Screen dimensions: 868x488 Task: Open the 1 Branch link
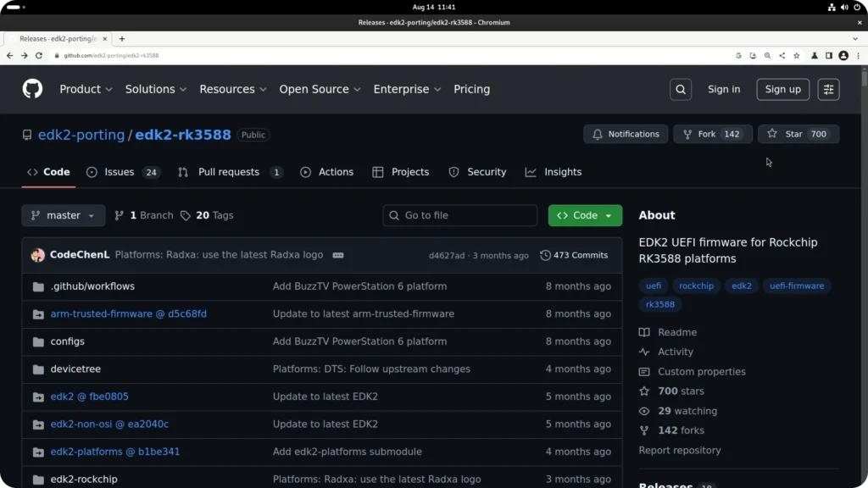pos(144,215)
